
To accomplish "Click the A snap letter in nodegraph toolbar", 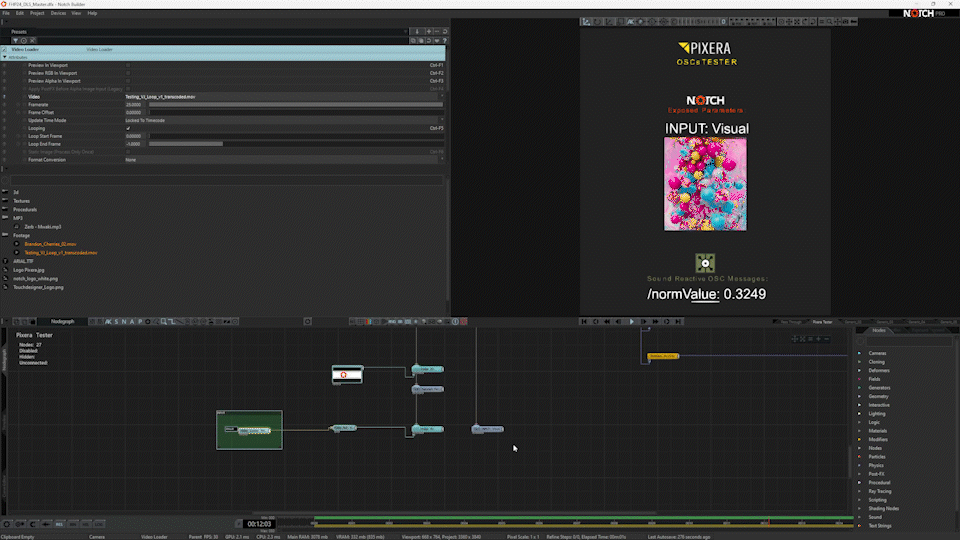I will click(x=132, y=321).
